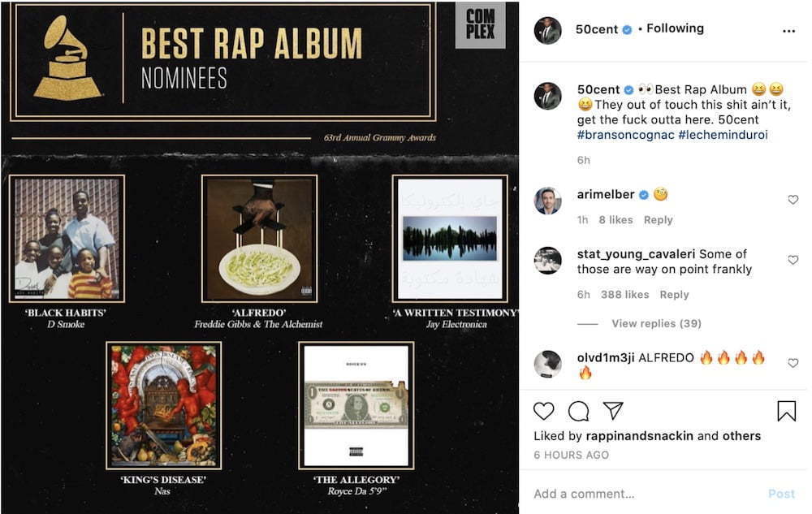Reply to arimelber's comment

(659, 220)
